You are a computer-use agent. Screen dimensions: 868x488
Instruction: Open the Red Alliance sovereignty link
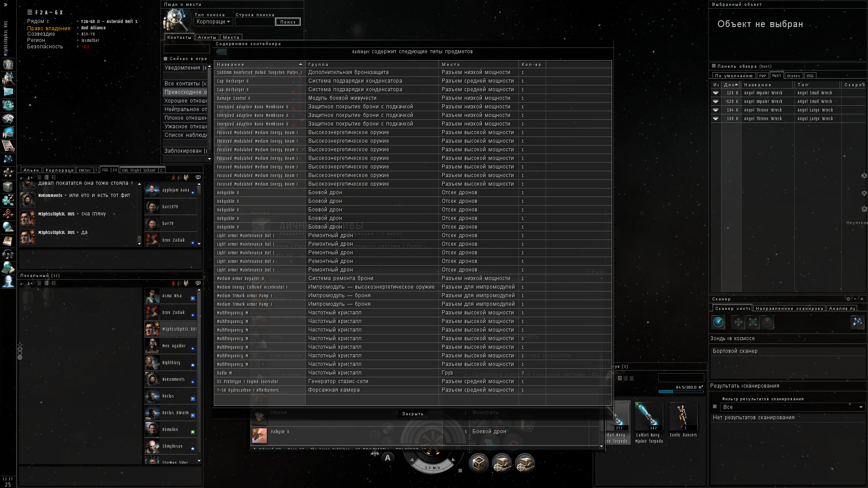[94, 28]
